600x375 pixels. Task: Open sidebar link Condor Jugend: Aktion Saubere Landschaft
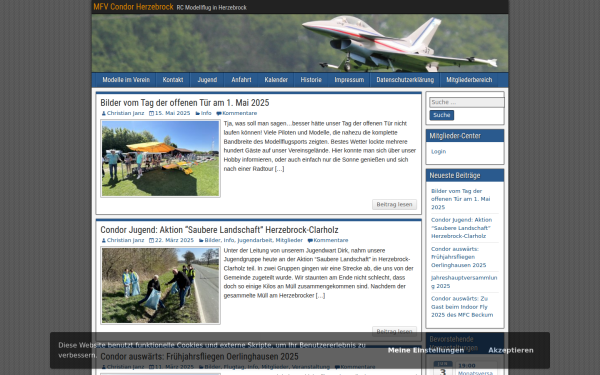[461, 228]
